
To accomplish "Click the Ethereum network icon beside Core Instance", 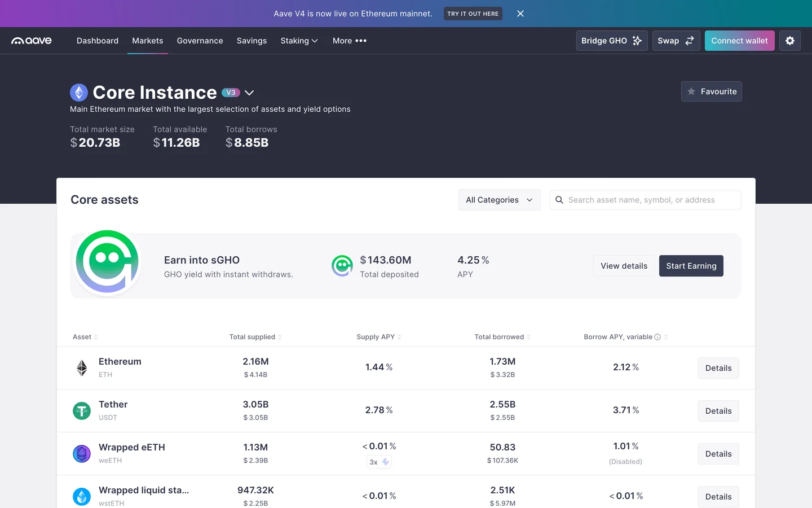I will pyautogui.click(x=79, y=93).
